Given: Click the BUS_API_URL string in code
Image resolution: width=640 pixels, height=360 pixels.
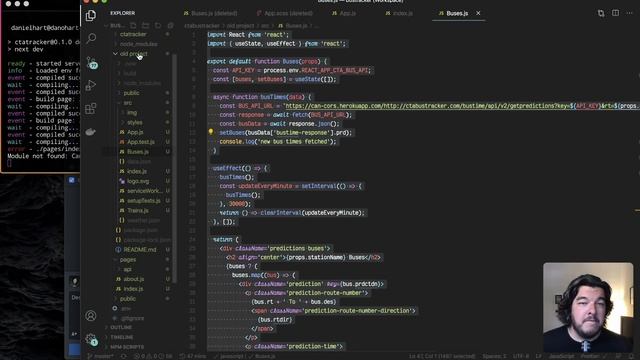Looking at the screenshot, I should (x=461, y=106).
